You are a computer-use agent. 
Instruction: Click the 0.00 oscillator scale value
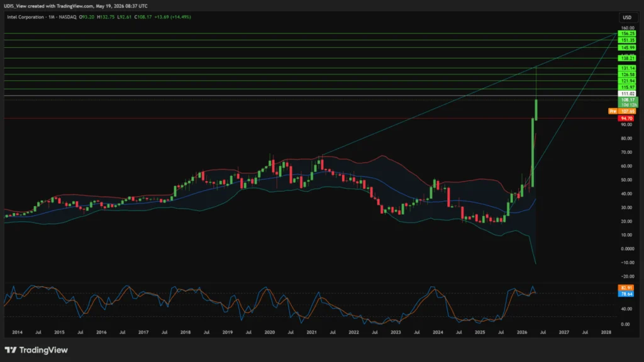626,324
